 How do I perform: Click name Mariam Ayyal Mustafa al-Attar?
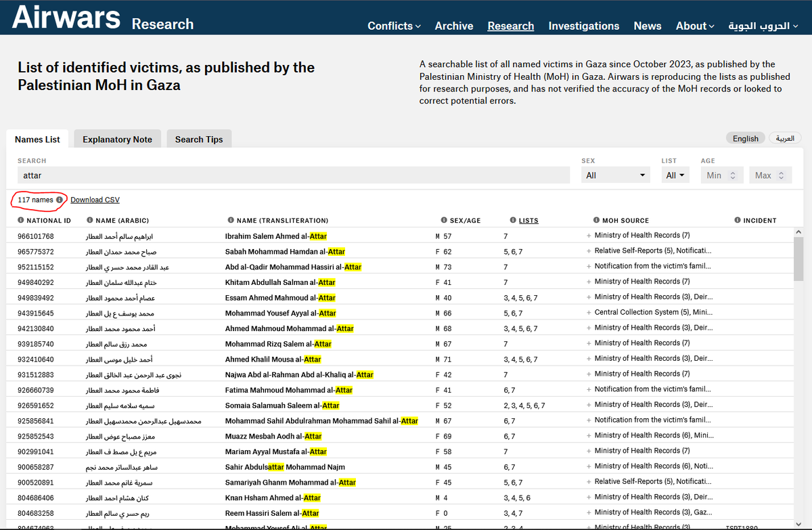(x=276, y=451)
